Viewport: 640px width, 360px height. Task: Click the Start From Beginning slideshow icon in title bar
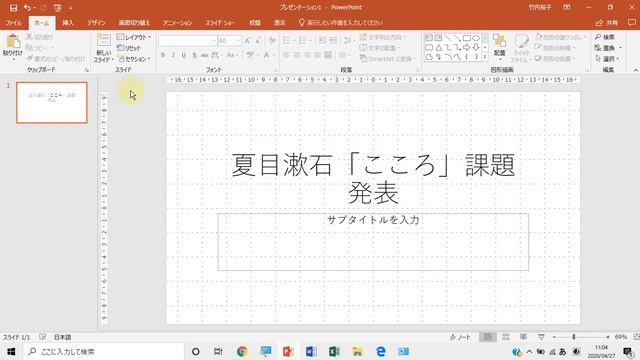click(58, 8)
